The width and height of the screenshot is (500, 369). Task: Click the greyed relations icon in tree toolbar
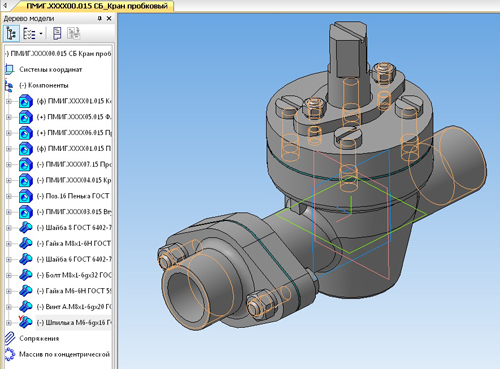click(73, 34)
